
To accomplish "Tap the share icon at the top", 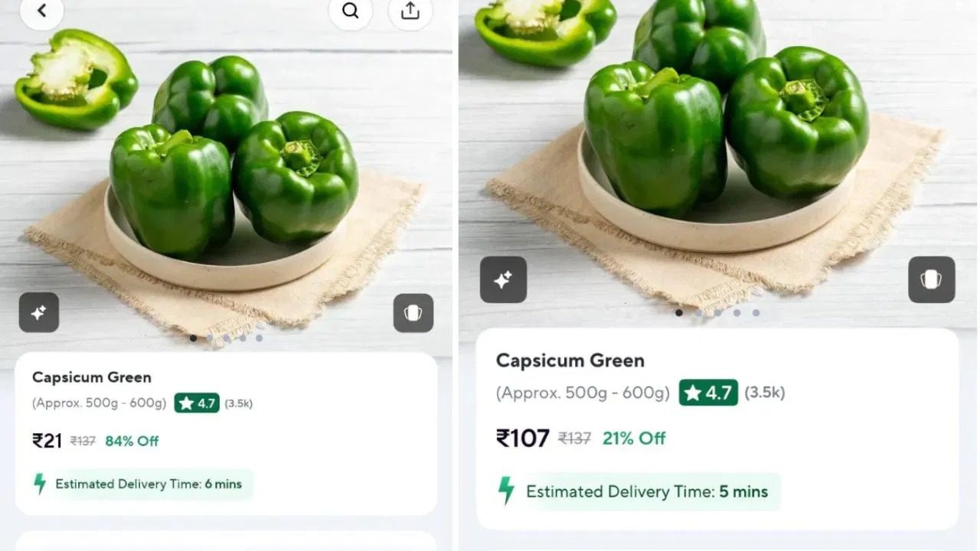I will pos(410,11).
